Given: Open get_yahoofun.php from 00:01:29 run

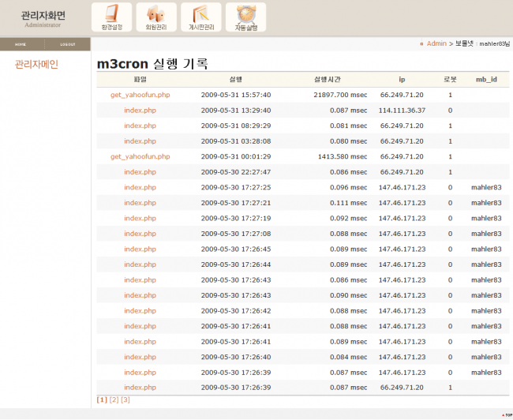Looking at the screenshot, I should [140, 156].
